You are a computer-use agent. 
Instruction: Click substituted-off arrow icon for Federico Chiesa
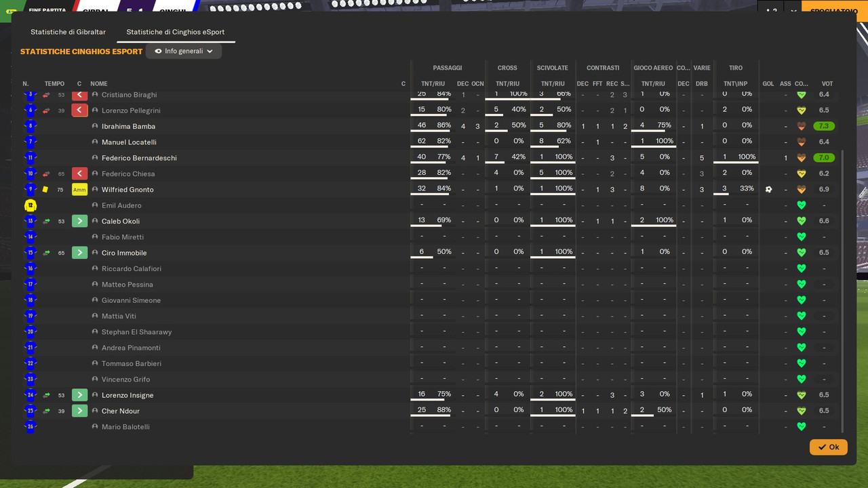coord(79,174)
